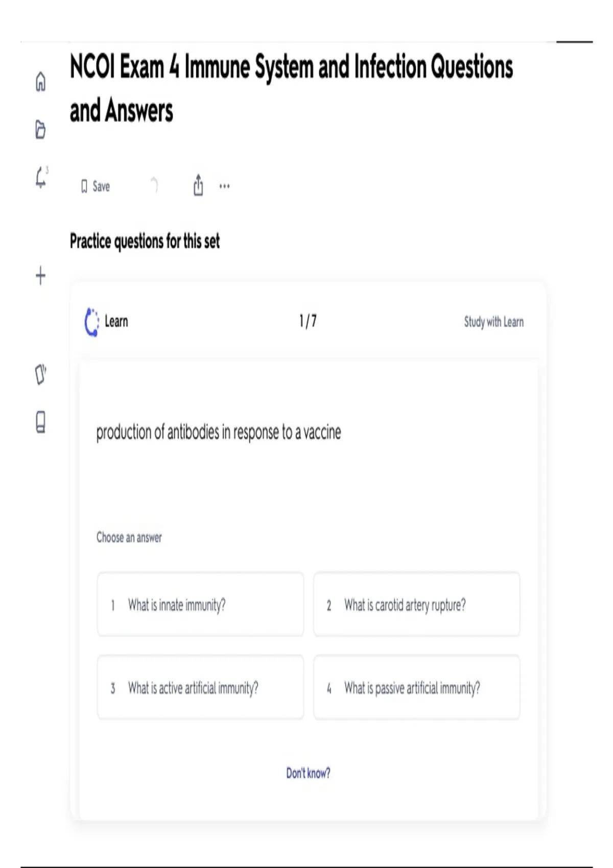Open notifications bell icon

pos(41,178)
